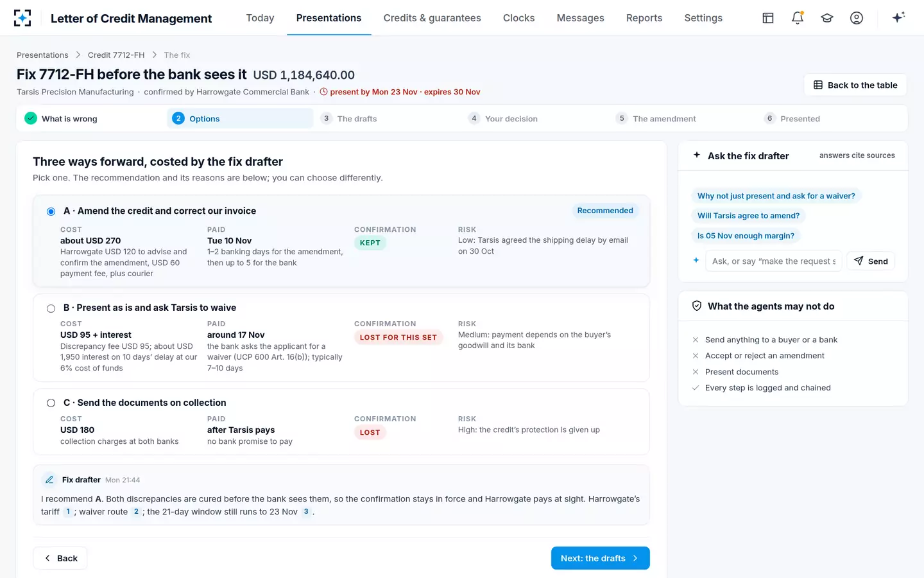This screenshot has height=578, width=924.
Task: Ask Will Tarsis agree to amend?
Action: (748, 216)
